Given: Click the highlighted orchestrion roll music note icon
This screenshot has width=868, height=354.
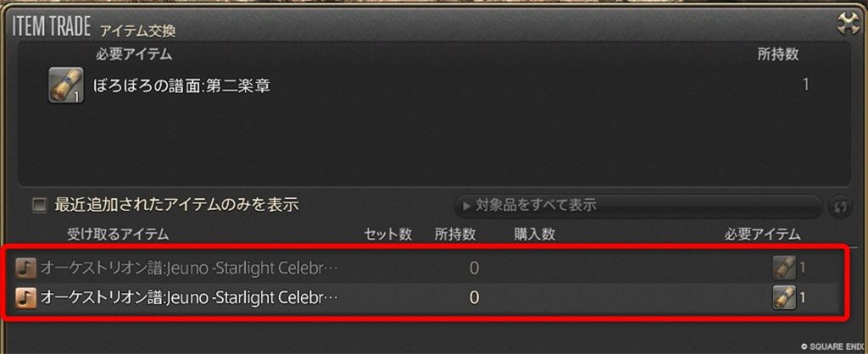Looking at the screenshot, I should pos(25,298).
